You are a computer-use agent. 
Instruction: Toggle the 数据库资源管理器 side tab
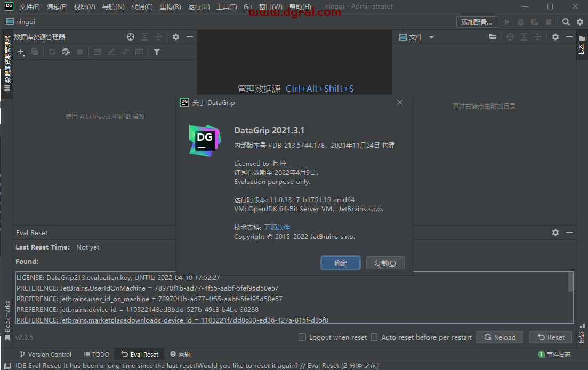pyautogui.click(x=7, y=64)
